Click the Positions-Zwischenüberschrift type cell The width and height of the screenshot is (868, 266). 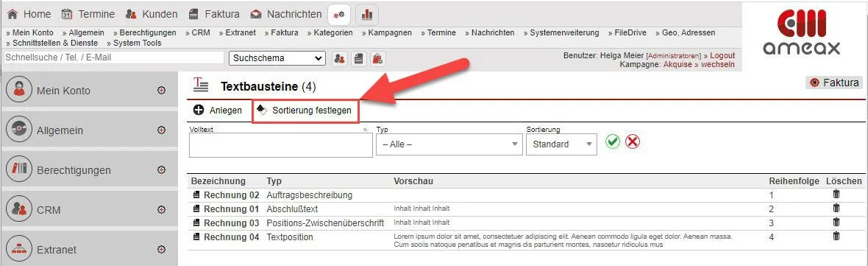pos(325,223)
